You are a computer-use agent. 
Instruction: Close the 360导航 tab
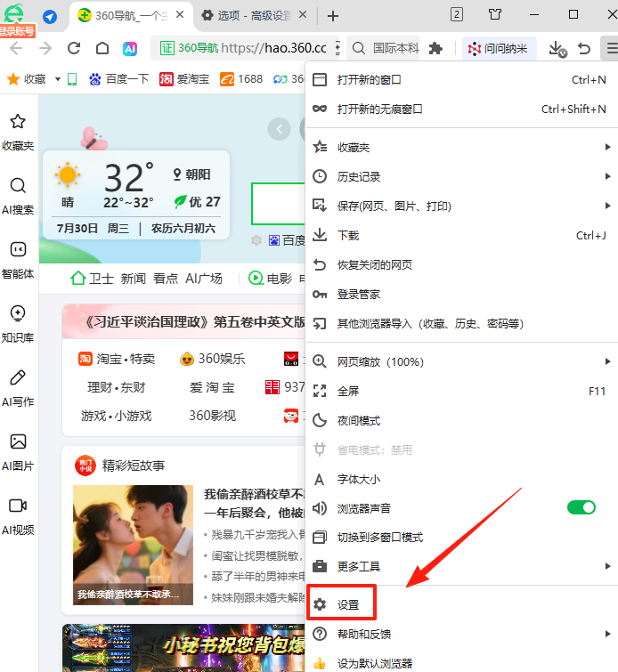coord(180,14)
